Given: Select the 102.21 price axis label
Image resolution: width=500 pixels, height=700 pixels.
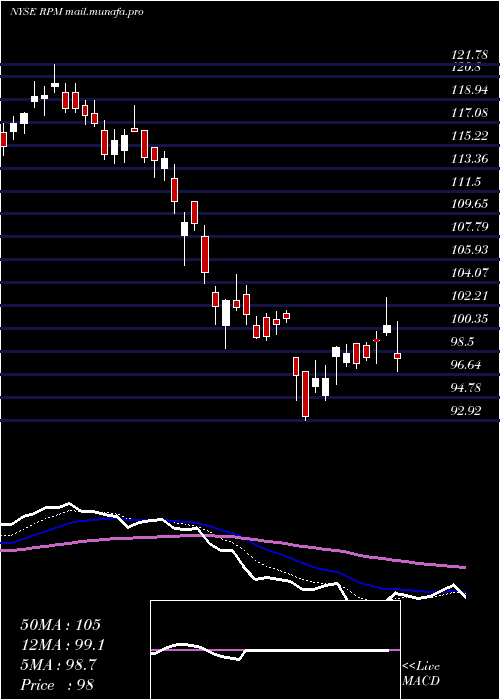Looking at the screenshot, I should tap(470, 296).
